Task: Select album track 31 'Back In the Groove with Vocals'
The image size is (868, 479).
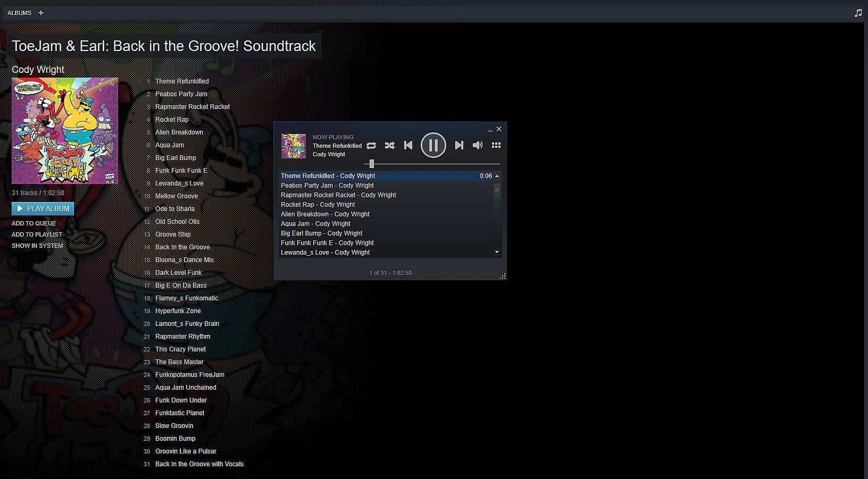Action: point(199,464)
